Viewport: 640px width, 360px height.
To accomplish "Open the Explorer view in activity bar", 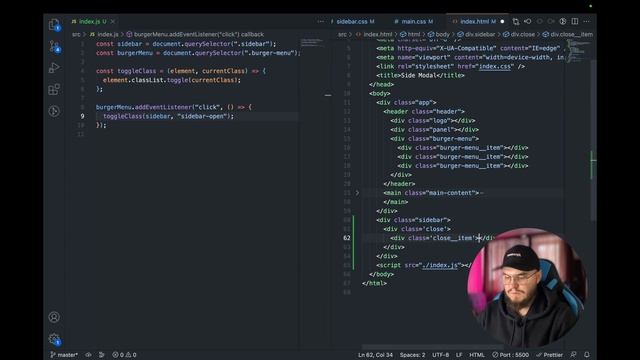I will click(54, 25).
